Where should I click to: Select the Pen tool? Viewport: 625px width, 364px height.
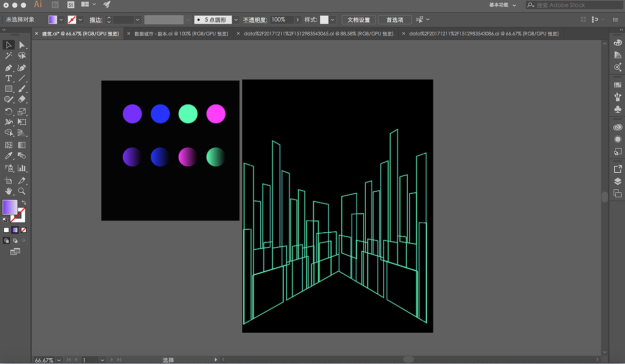9,68
